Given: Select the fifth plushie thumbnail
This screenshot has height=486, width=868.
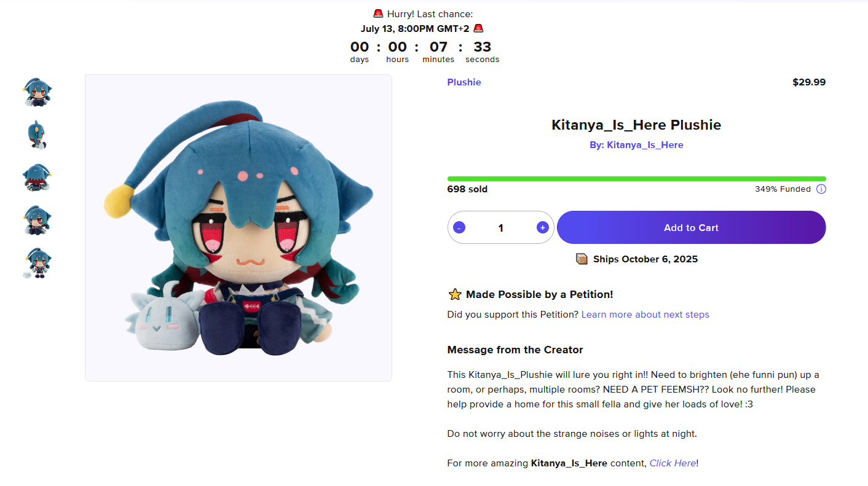Looking at the screenshot, I should [37, 263].
